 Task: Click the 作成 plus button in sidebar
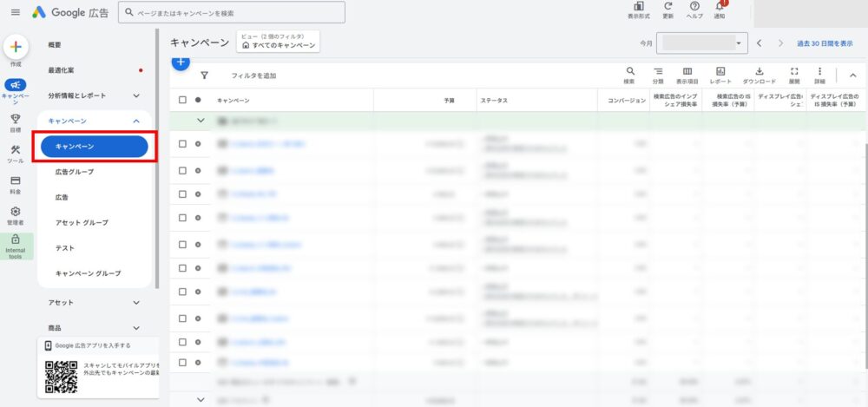click(x=16, y=48)
